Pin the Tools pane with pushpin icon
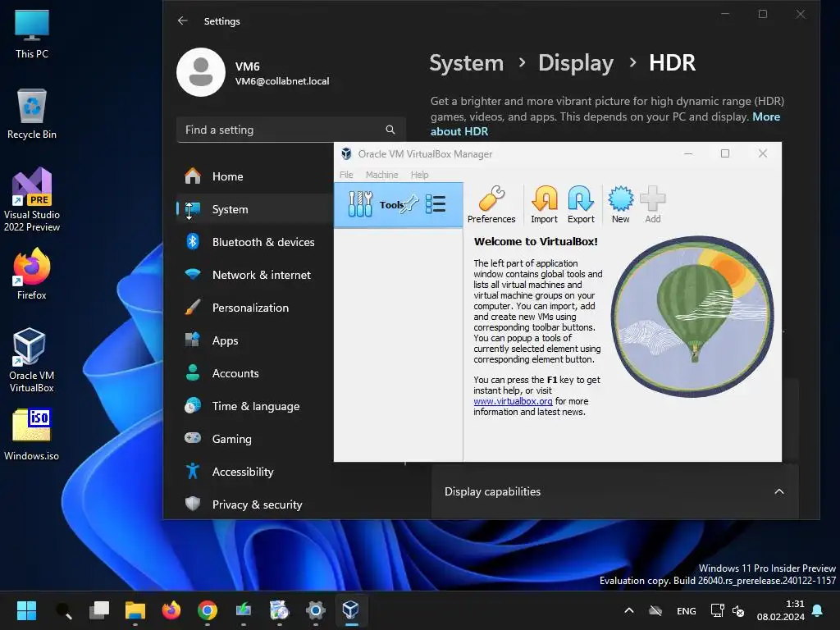The height and width of the screenshot is (630, 840). 410,204
